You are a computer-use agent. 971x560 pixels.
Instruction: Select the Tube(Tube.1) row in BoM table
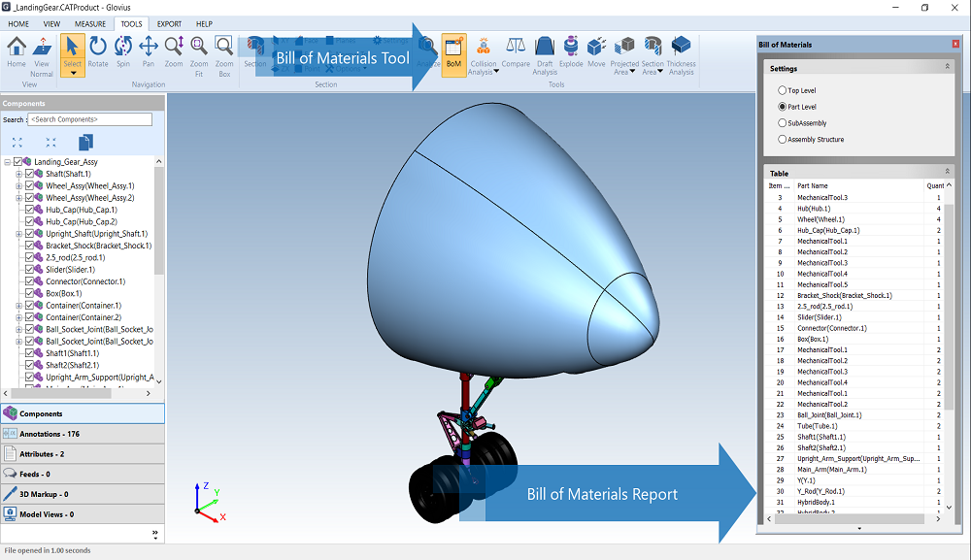(856, 426)
